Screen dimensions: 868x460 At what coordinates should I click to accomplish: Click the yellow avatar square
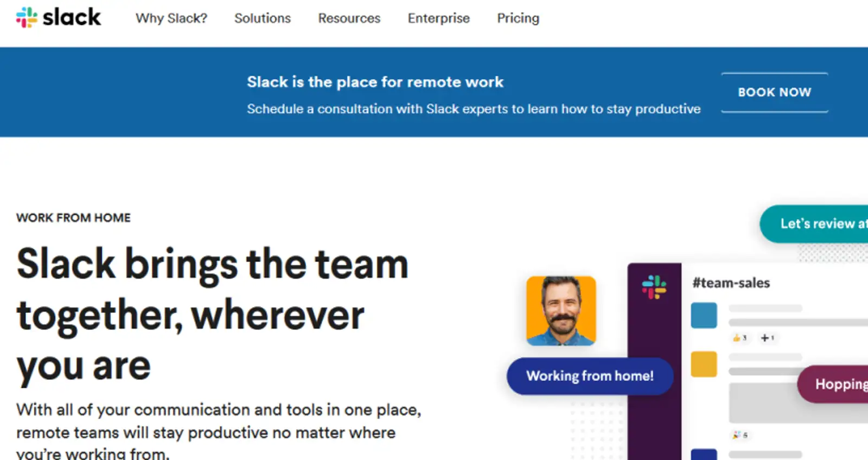pos(704,364)
